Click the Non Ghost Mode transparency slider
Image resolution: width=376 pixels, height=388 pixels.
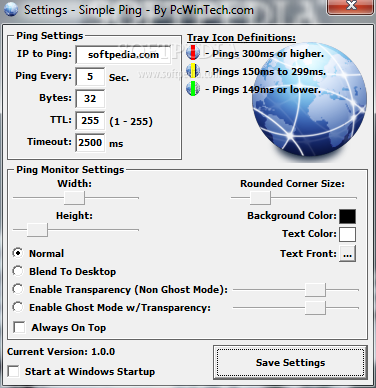[x=315, y=290]
